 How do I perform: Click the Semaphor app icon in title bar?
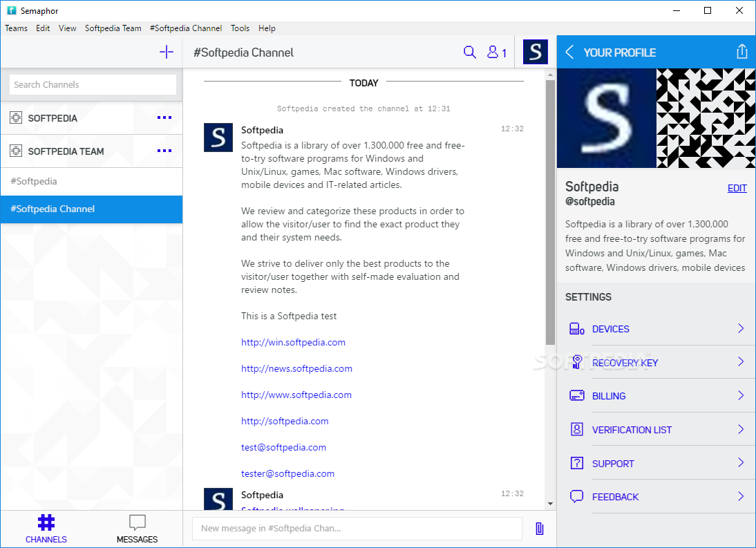point(12,10)
